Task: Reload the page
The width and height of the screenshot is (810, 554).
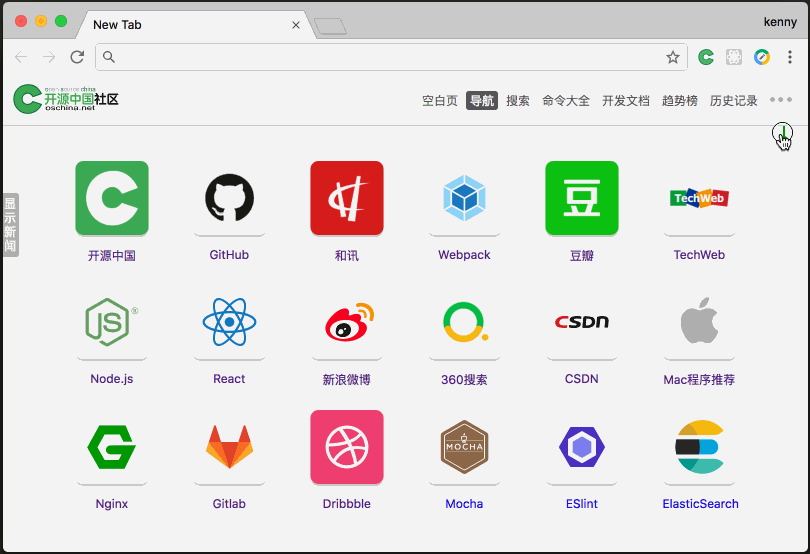Action: tap(77, 57)
